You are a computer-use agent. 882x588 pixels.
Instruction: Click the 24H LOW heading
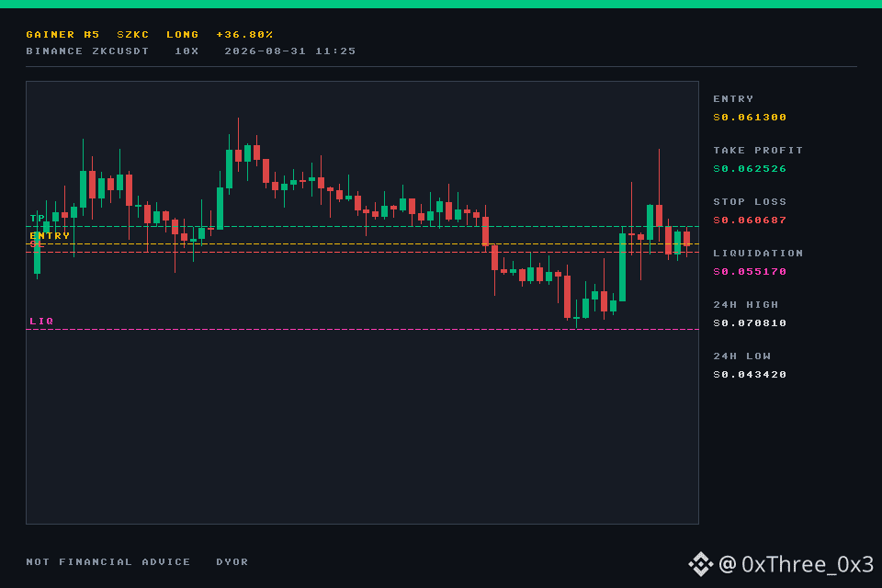tap(742, 356)
